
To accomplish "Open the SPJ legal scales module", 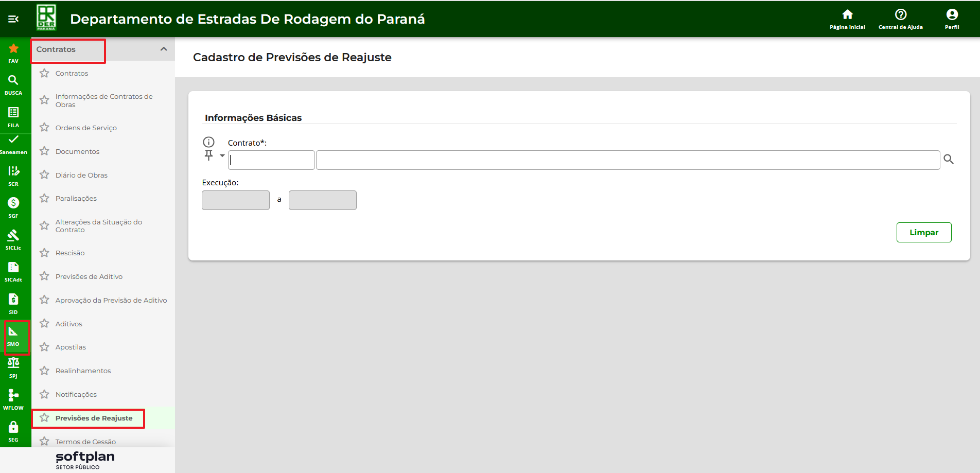I will pyautogui.click(x=13, y=367).
